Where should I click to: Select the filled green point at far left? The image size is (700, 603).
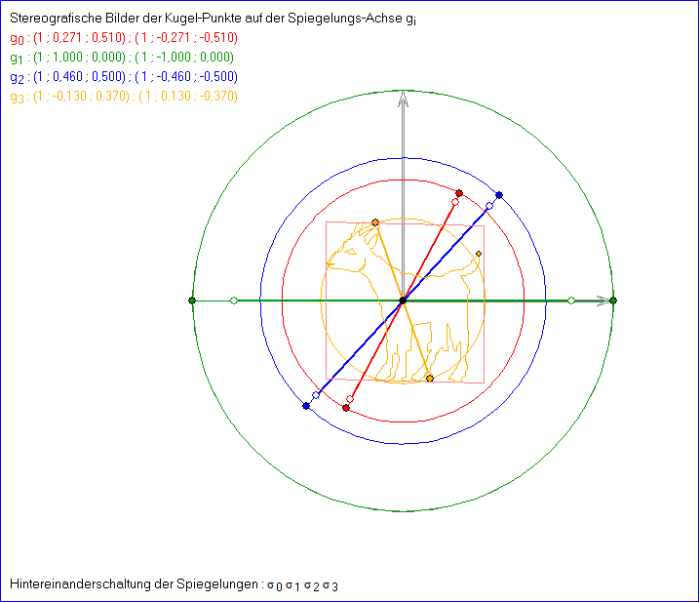pyautogui.click(x=192, y=301)
